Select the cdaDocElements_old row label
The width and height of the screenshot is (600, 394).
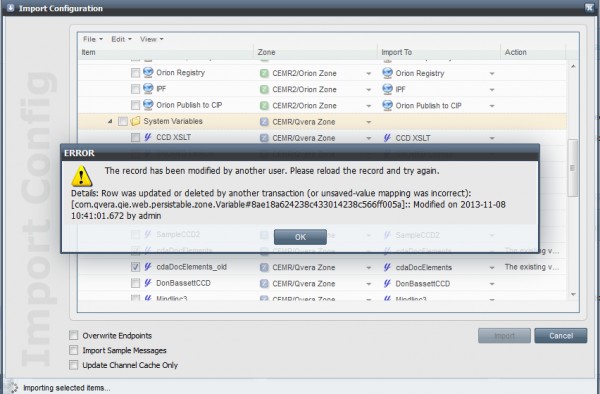(x=191, y=267)
